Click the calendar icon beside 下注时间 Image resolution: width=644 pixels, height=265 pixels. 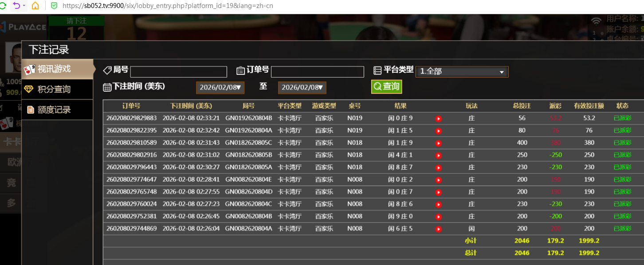(x=107, y=87)
